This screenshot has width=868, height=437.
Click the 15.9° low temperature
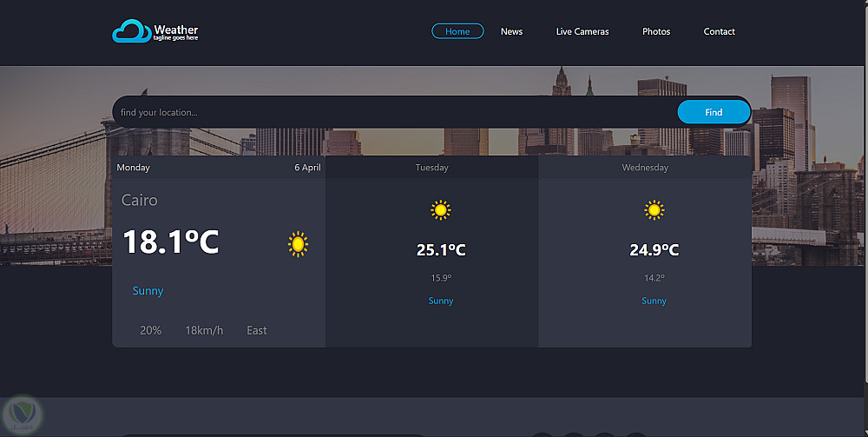click(441, 278)
